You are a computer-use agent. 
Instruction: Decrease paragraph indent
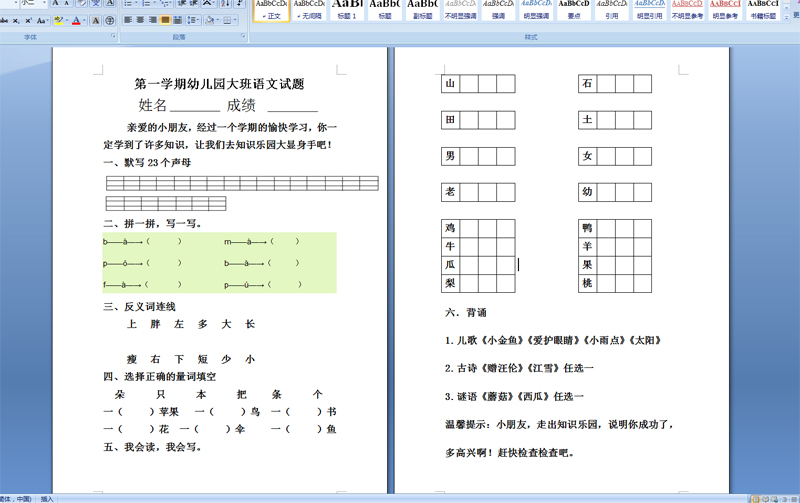(182, 3)
